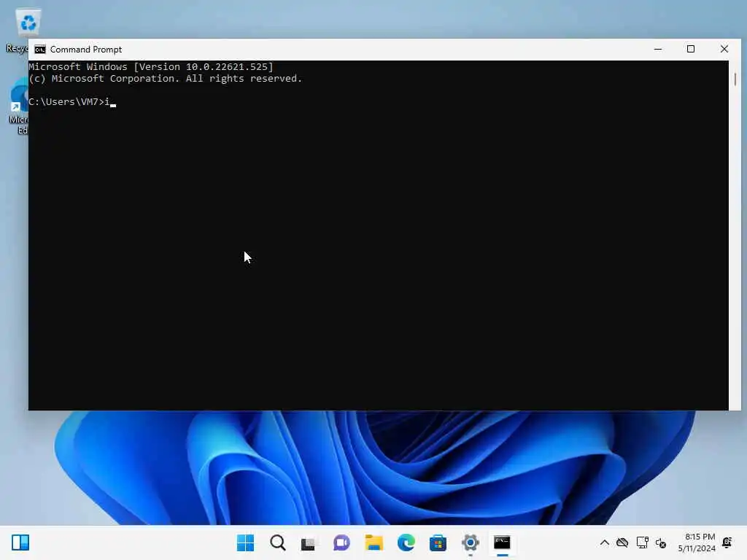
Task: Click the C:\Users\VM7> prompt line
Action: pos(69,102)
